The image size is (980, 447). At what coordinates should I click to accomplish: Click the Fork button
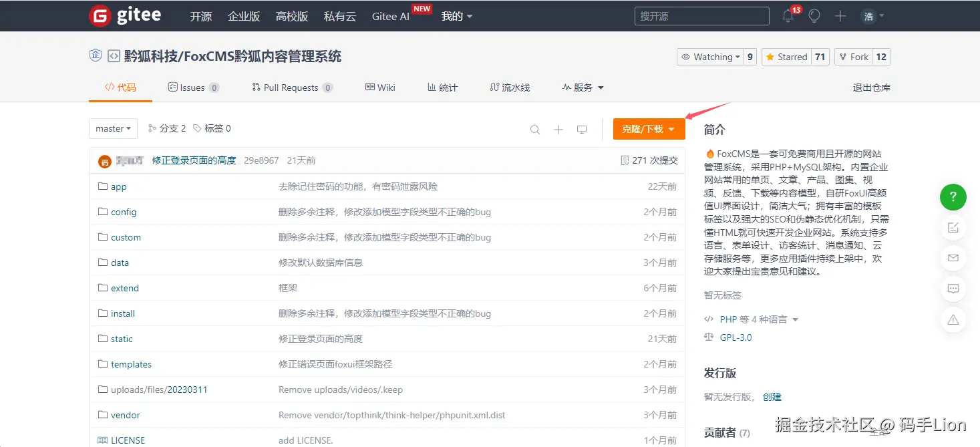pos(854,57)
